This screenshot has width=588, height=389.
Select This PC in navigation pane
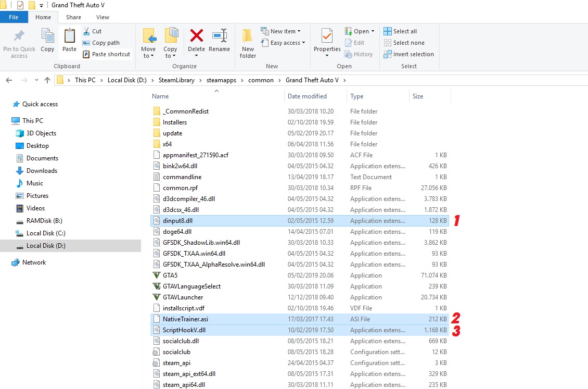tap(28, 120)
